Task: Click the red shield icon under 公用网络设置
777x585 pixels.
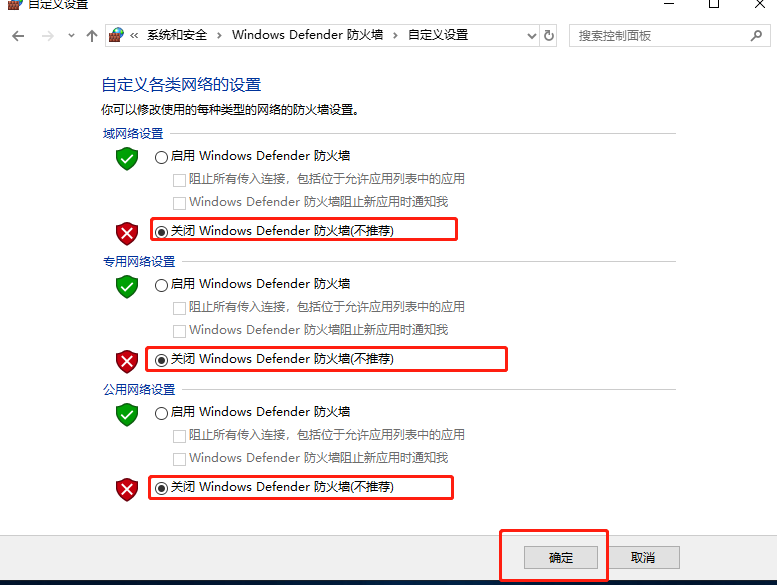Action: pos(127,489)
